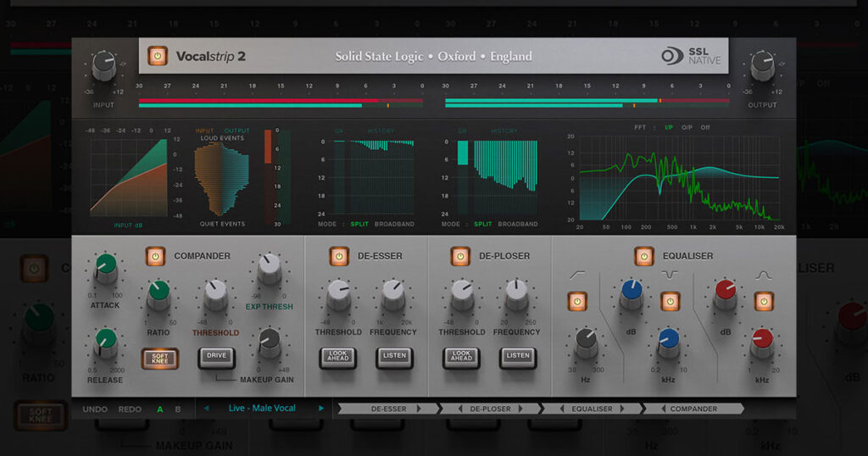Click the De-Ploser Frequency knob
This screenshot has width=868, height=456.
[x=516, y=295]
